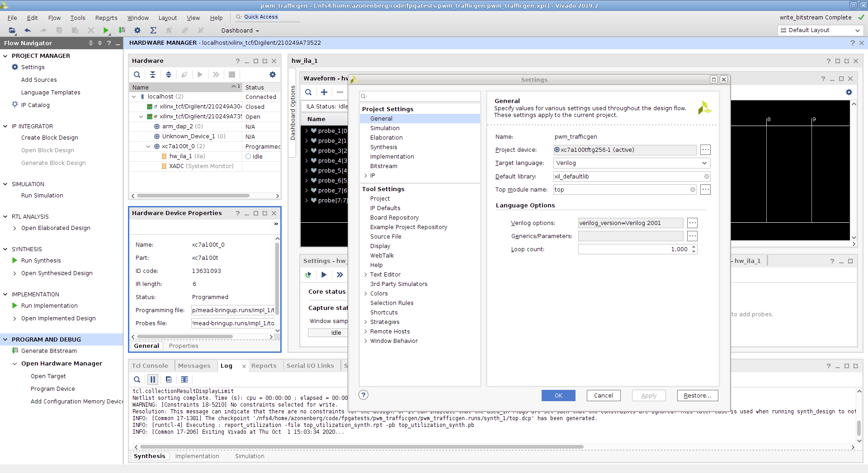This screenshot has width=868, height=473.
Task: Switch to Tcl Console tab
Action: [x=150, y=366]
